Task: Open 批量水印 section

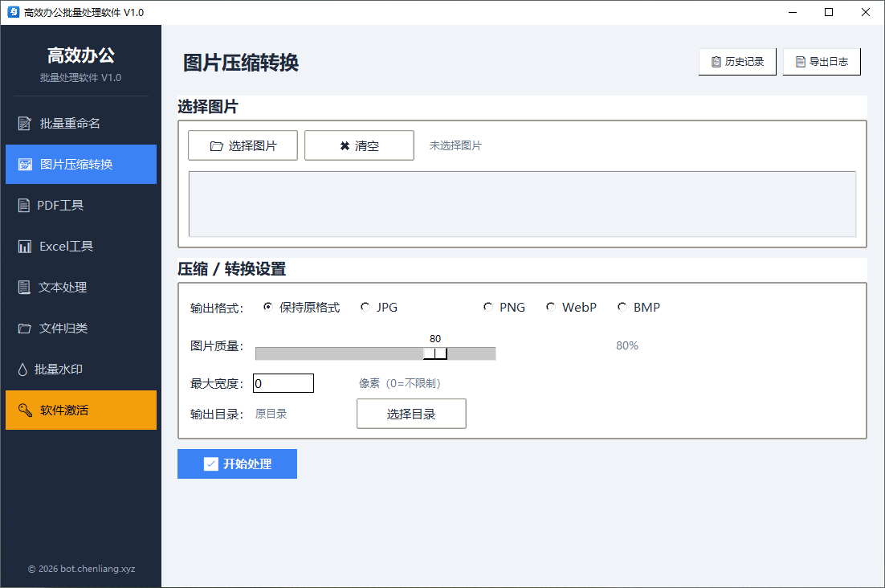Action: pos(81,370)
